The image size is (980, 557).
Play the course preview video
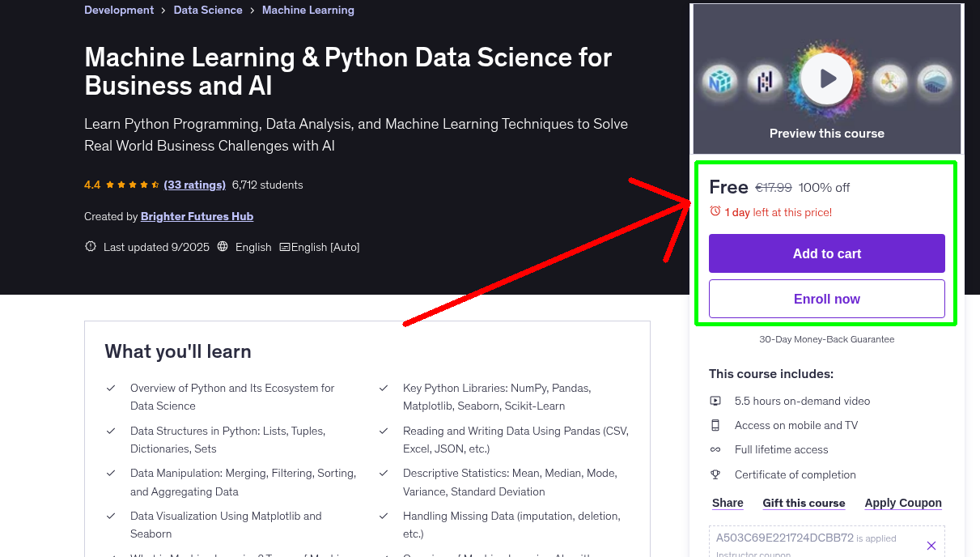[x=826, y=79]
